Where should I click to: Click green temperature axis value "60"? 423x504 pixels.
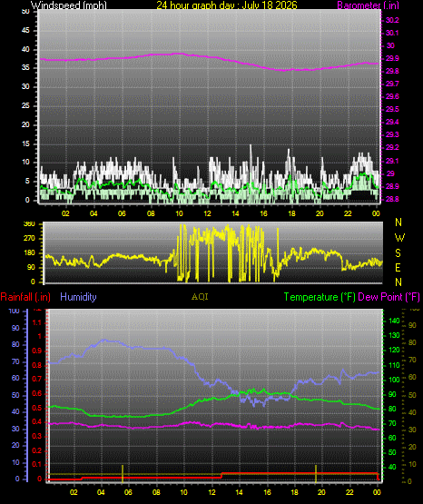pyautogui.click(x=392, y=438)
